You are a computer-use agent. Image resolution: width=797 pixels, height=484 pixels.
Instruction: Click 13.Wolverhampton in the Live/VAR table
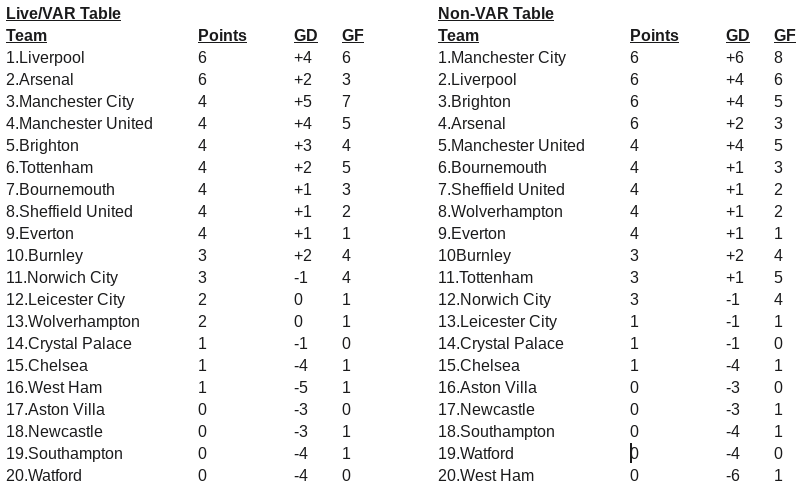point(72,322)
